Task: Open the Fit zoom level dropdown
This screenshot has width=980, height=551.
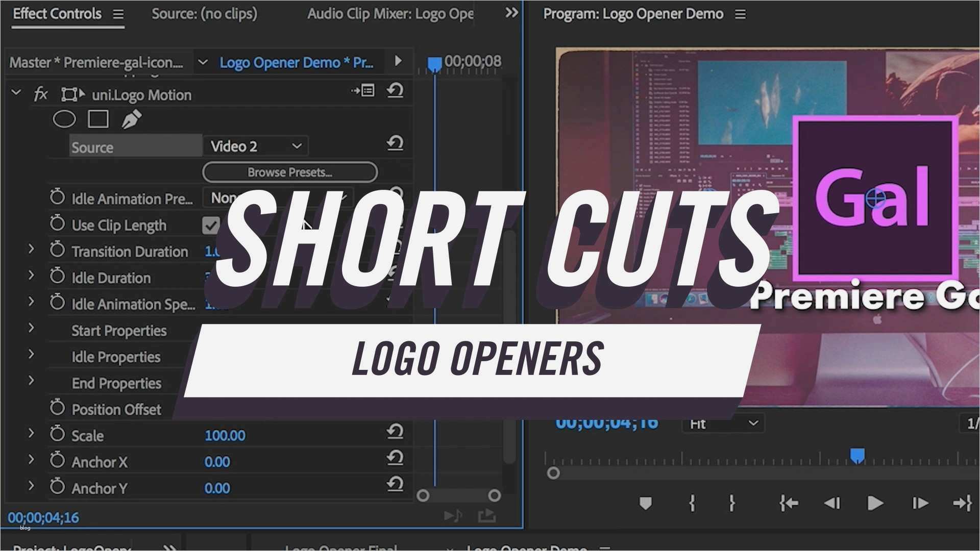Action: 723,423
